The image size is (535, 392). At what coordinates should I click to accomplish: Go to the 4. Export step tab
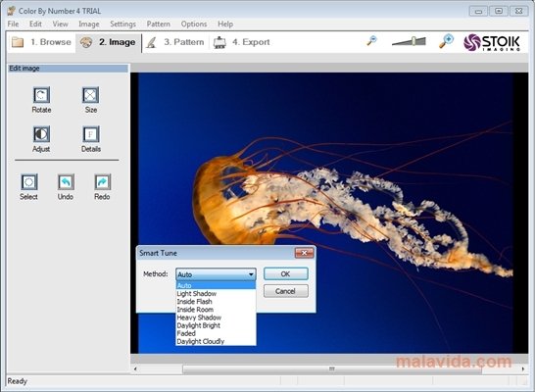coord(242,42)
